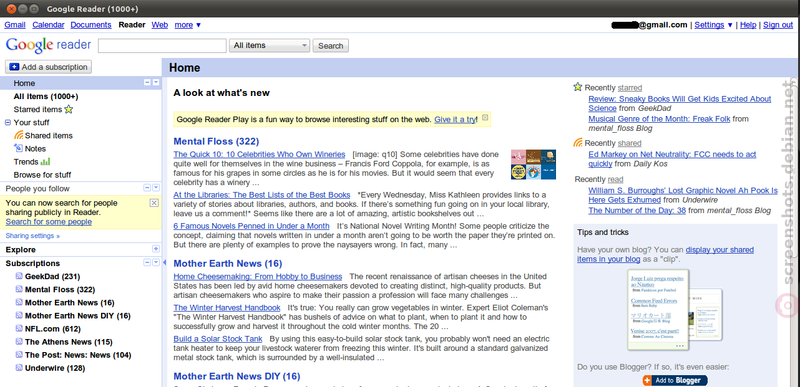Click the star beside Starred items
This screenshot has width=800, height=387.
pos(69,109)
